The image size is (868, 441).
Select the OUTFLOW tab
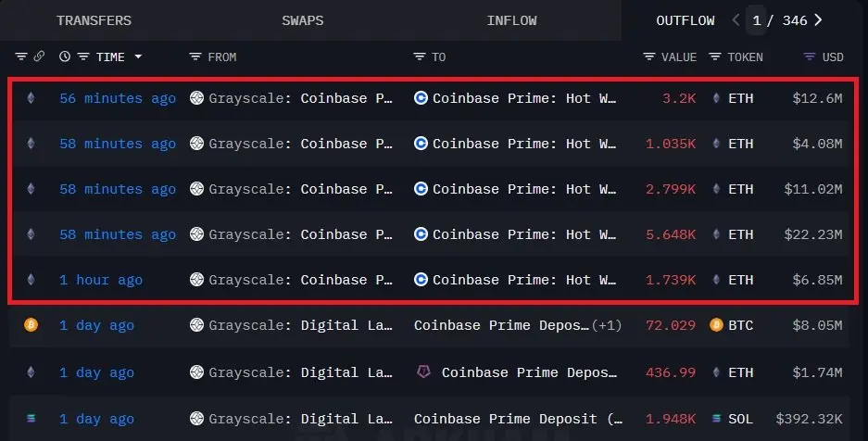(x=686, y=20)
